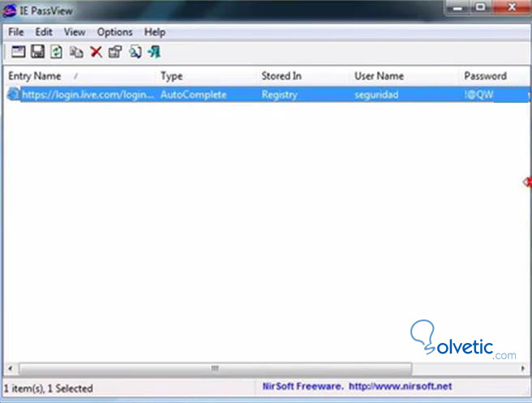Image resolution: width=532 pixels, height=403 pixels.
Task: Open the Help menu
Action: (155, 32)
